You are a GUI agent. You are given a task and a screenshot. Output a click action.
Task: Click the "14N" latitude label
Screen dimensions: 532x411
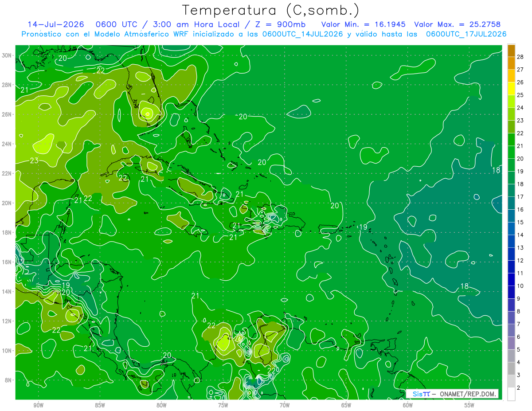point(7,292)
